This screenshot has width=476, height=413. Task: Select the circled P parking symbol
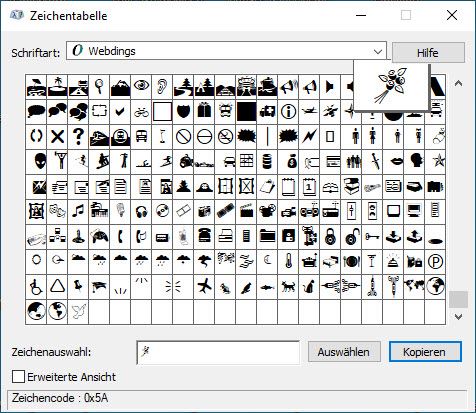click(435, 262)
